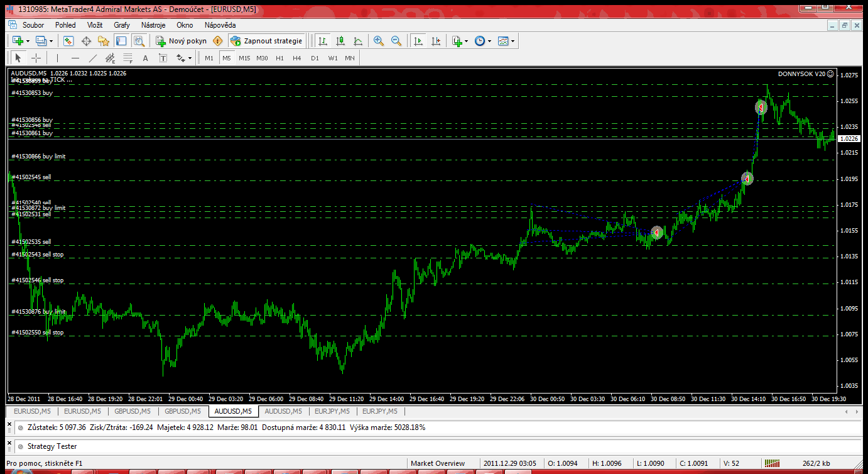Click the sell trade arrow marker near 1.0155
This screenshot has width=868, height=474.
(656, 233)
